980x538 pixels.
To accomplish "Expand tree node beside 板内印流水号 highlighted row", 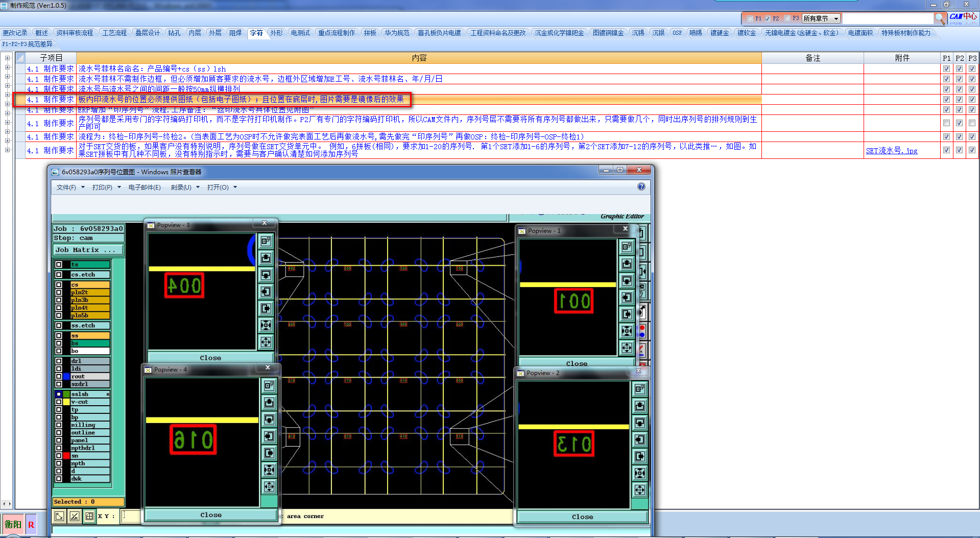I will coord(7,95).
